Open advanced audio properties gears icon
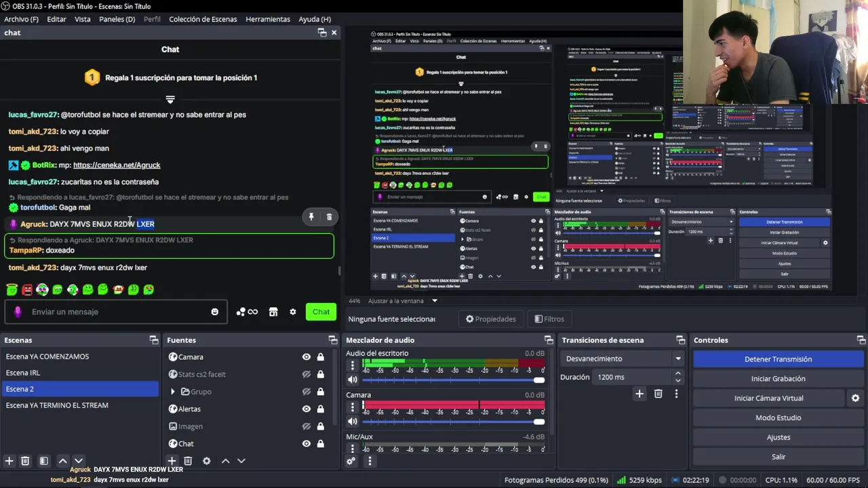868x488 pixels. click(x=351, y=461)
